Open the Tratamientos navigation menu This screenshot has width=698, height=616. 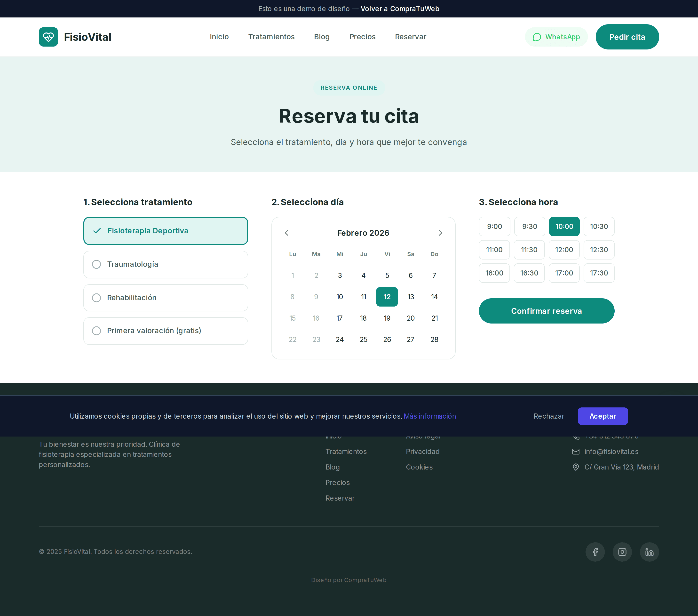pos(271,37)
